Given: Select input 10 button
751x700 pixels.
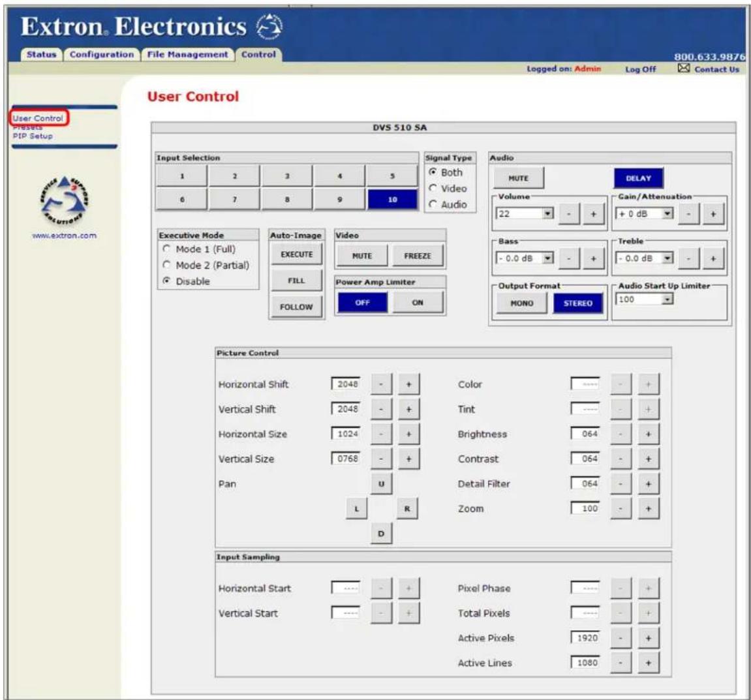Looking at the screenshot, I should [392, 200].
